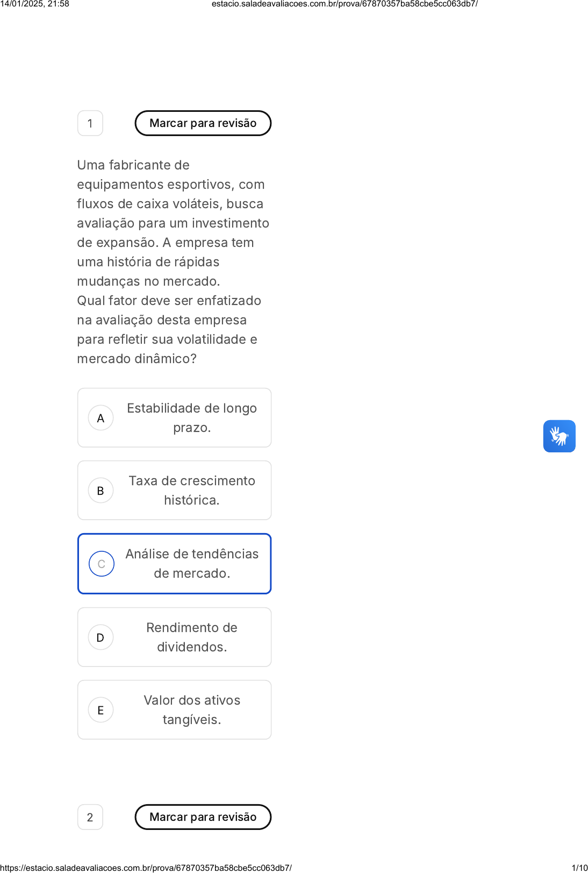Viewport: 588px width, 873px height.
Task: Click the date and time in header
Action: 35,4
